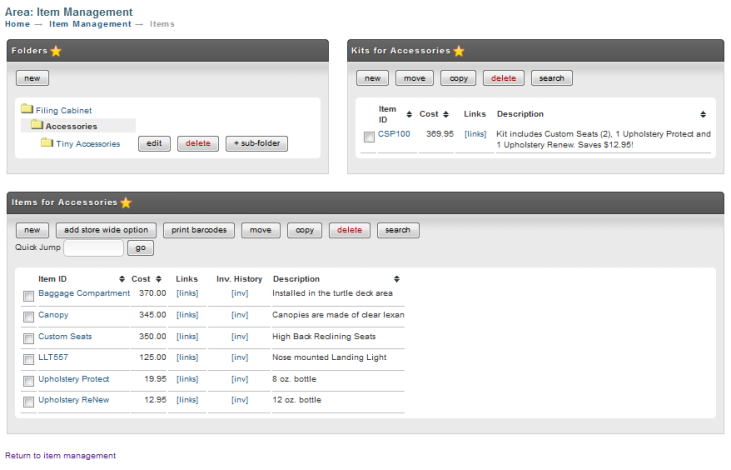Viewport: 731px width, 470px height.
Task: Open the Filing Cabinet folder icon
Action: click(27, 109)
